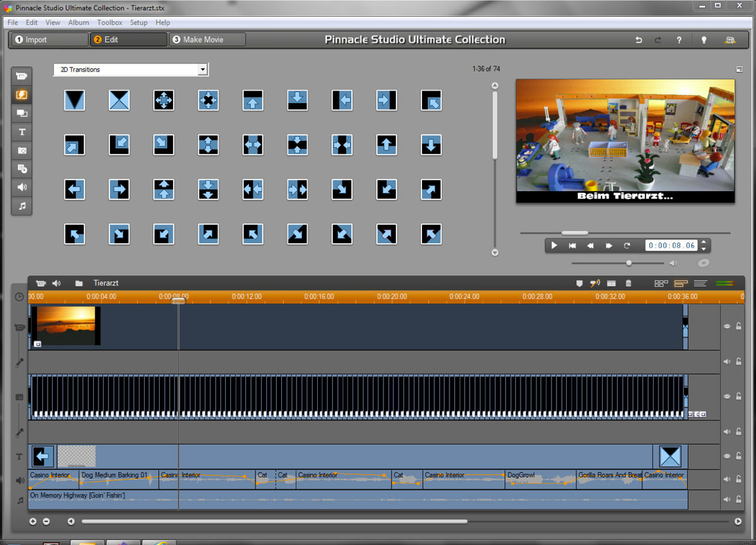Lock the title track with padlock icon
This screenshot has height=545, width=756.
tap(739, 456)
